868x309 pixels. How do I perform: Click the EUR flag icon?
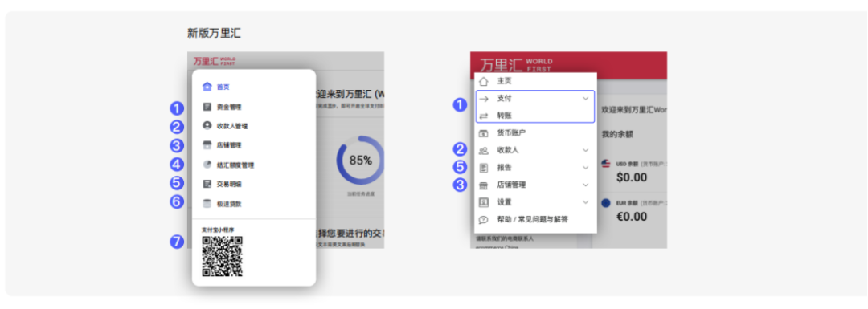606,203
